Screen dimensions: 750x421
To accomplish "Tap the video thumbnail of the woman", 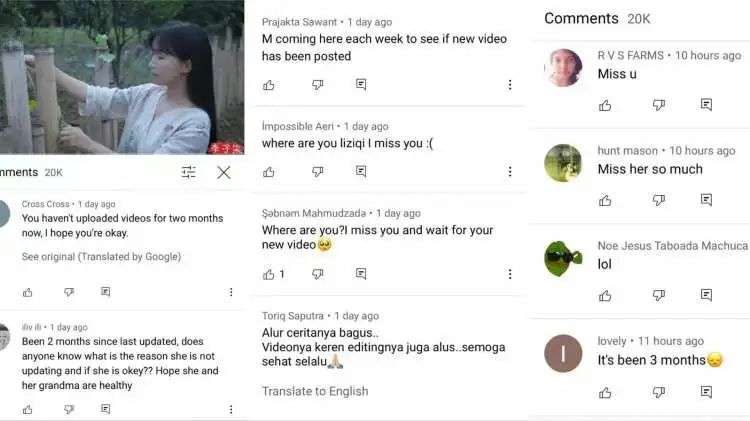I will click(x=122, y=77).
